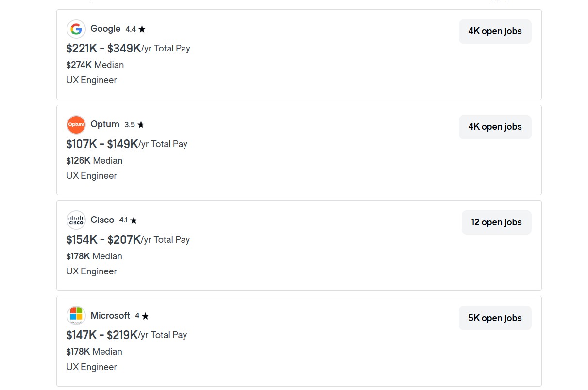Open the Cisco company name link

click(x=102, y=220)
